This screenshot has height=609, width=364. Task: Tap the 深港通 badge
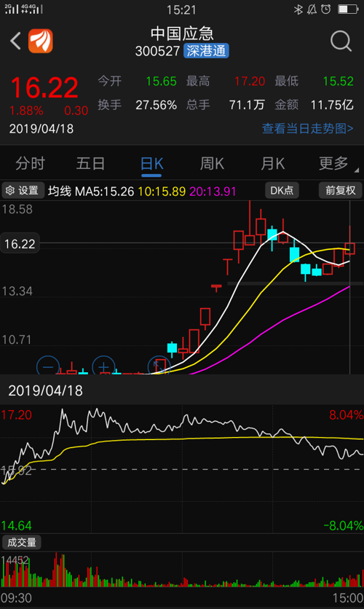click(206, 51)
